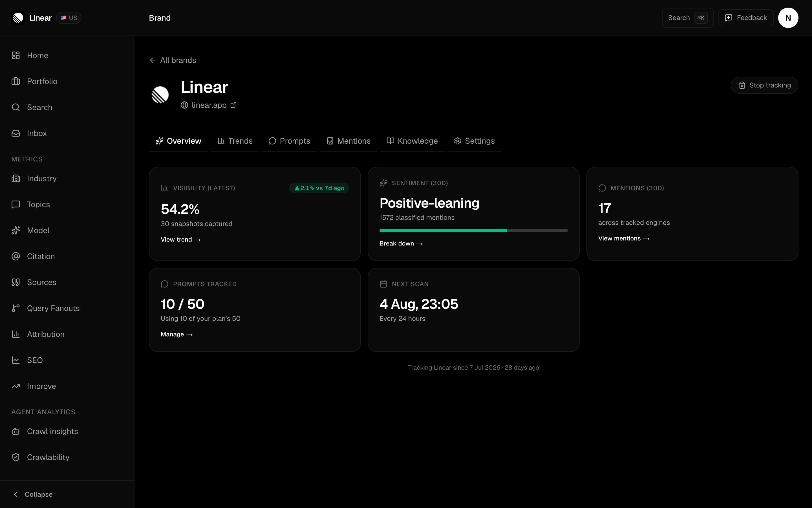Open the Industry metrics page label
Image resolution: width=812 pixels, height=508 pixels.
pos(42,178)
